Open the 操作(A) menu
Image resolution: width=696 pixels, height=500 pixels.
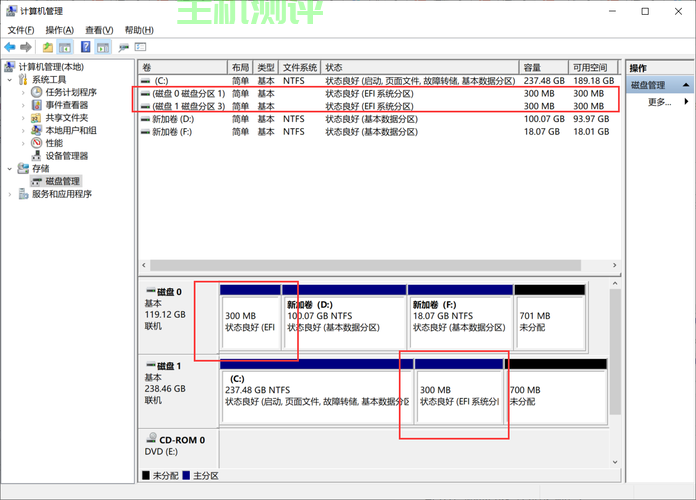(59, 31)
